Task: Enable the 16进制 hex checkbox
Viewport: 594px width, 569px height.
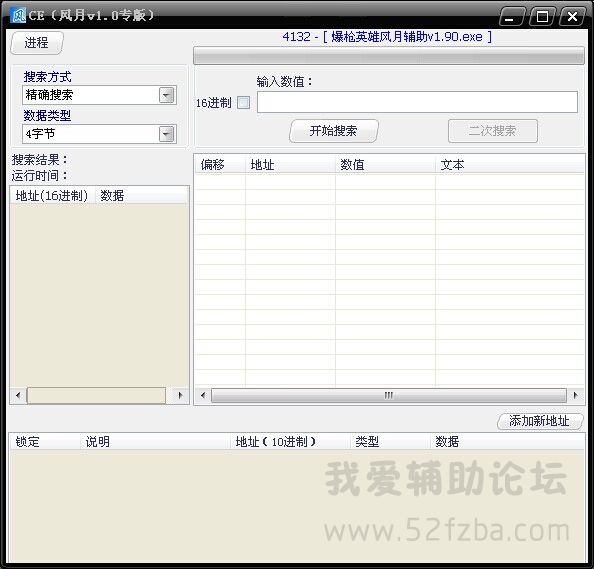Action: (243, 102)
